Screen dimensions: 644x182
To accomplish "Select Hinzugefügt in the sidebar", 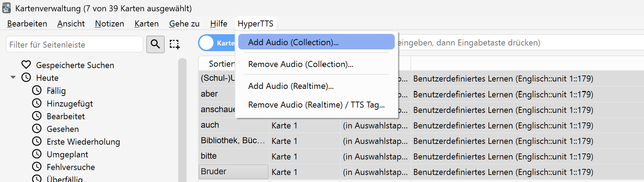I will pyautogui.click(x=70, y=103).
